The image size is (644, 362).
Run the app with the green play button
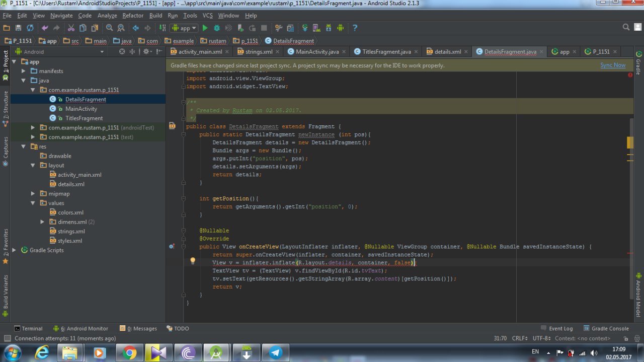205,28
